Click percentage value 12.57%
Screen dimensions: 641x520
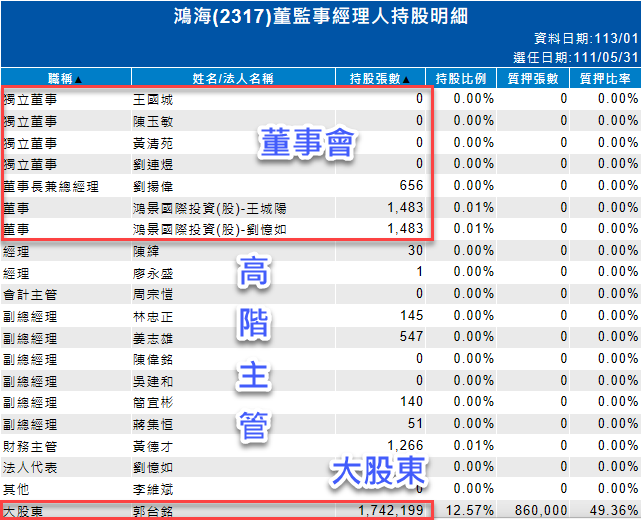tap(470, 510)
